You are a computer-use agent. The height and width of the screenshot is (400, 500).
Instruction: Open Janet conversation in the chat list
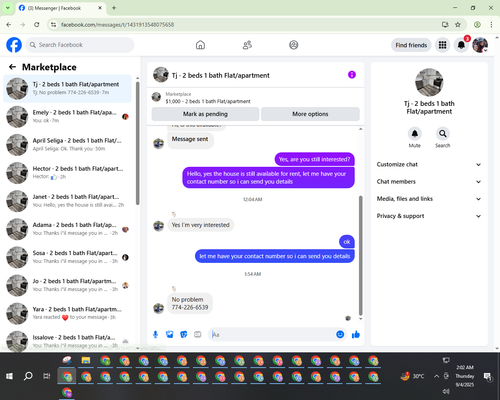pos(67,201)
